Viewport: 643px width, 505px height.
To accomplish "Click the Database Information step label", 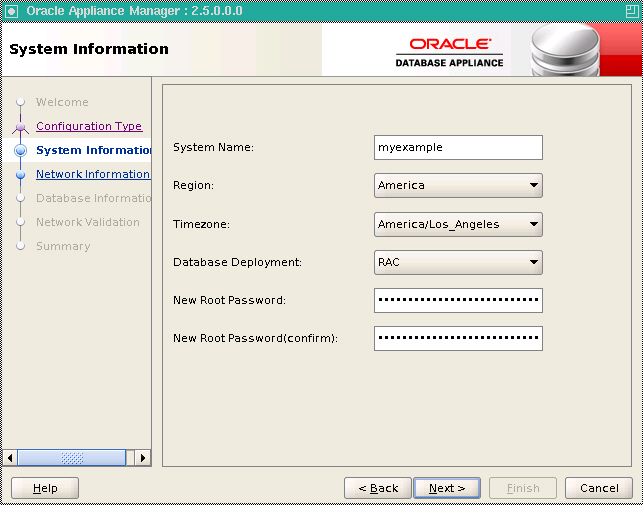I will [93, 198].
